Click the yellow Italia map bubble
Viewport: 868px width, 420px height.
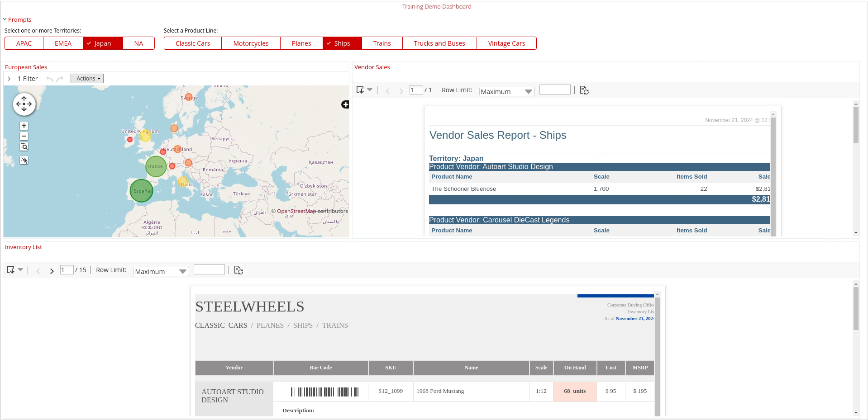click(183, 182)
